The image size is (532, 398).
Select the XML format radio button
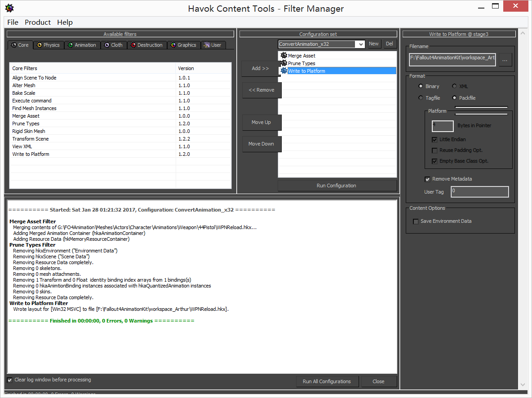pos(454,86)
